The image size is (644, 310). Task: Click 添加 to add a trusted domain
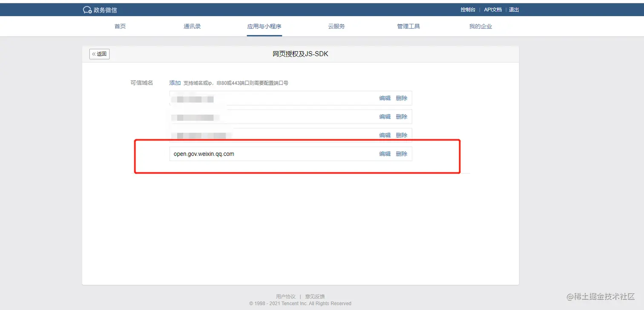175,83
